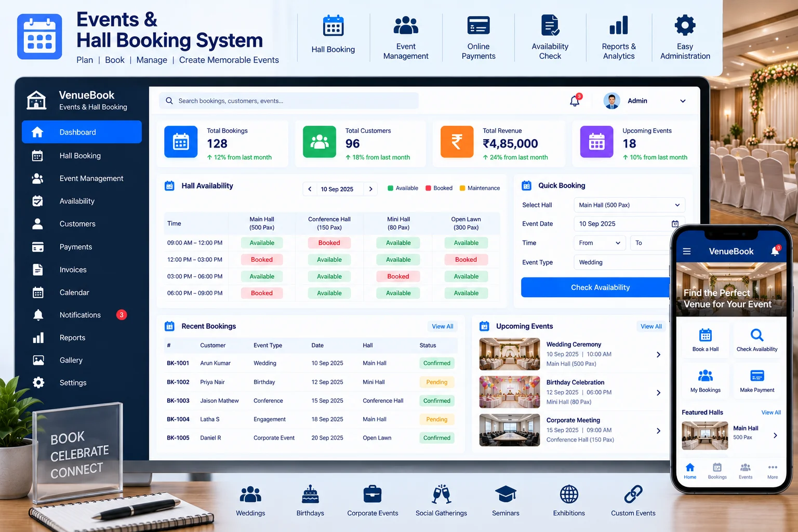Open Notifications in the sidebar
Image resolution: width=798 pixels, height=532 pixels.
[82, 315]
